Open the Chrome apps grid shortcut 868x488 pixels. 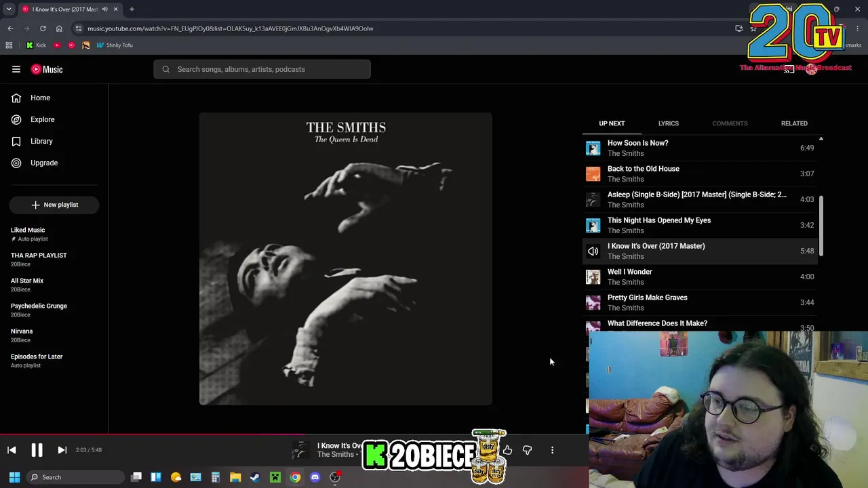pos(9,45)
